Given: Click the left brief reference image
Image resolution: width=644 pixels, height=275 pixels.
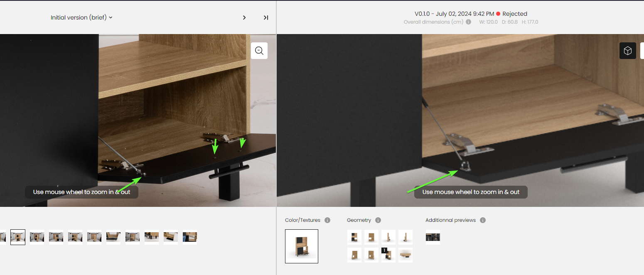Looking at the screenshot, I should 138,120.
